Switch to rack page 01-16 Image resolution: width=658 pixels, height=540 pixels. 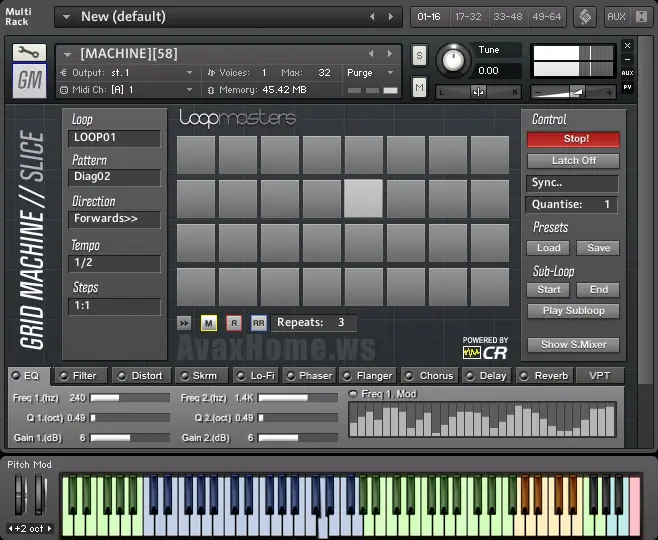coord(429,17)
